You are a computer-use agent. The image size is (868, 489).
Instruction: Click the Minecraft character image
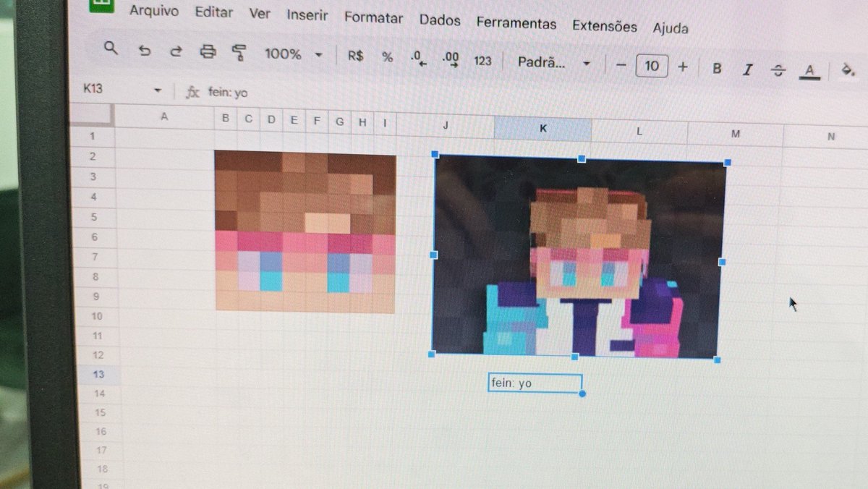[579, 258]
